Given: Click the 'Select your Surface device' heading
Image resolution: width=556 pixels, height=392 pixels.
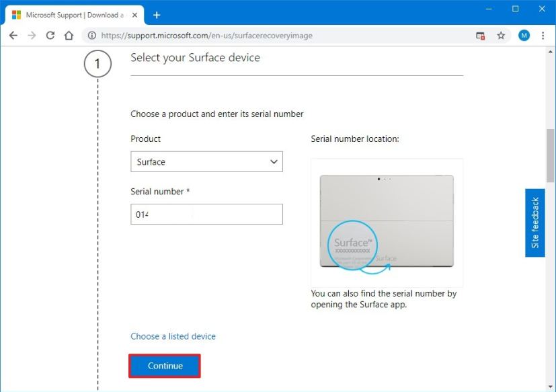Looking at the screenshot, I should (x=196, y=58).
